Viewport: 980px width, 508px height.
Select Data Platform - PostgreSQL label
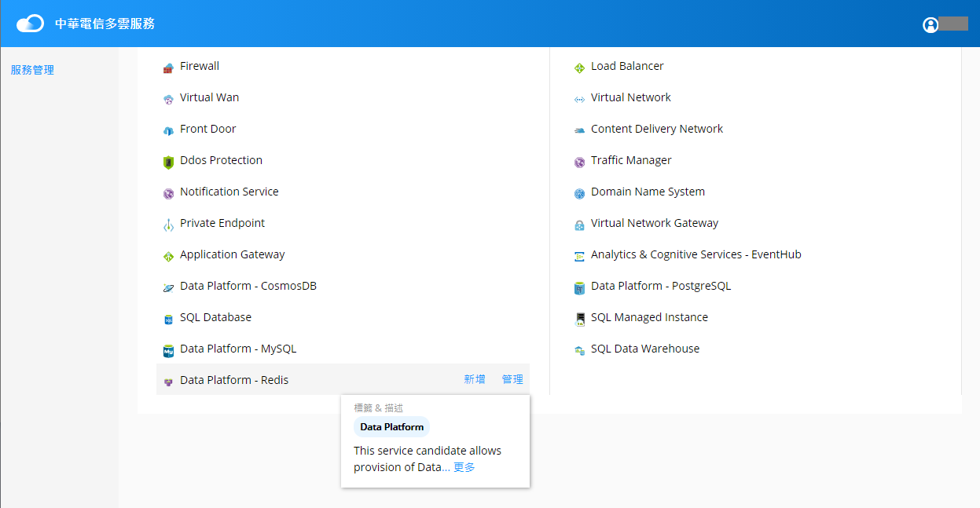click(x=661, y=286)
